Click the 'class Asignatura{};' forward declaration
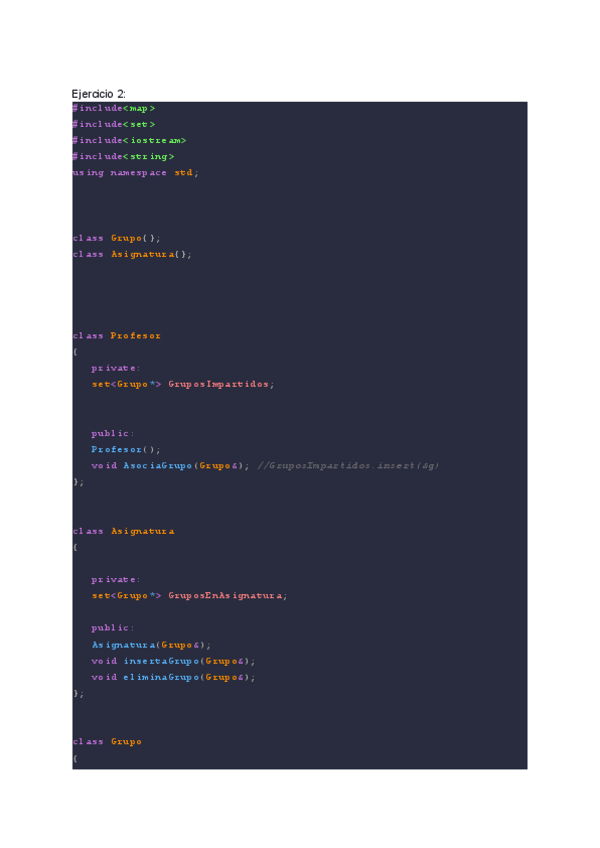Screen dimensions: 600x848 133,255
